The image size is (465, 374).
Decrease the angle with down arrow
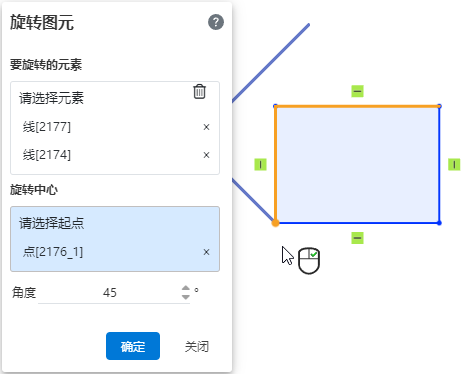tap(186, 297)
